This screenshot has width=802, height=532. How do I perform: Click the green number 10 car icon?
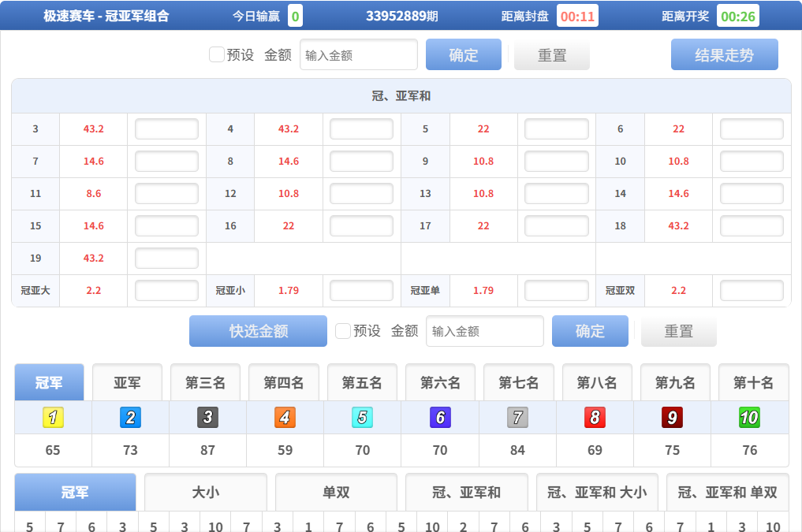(x=749, y=418)
